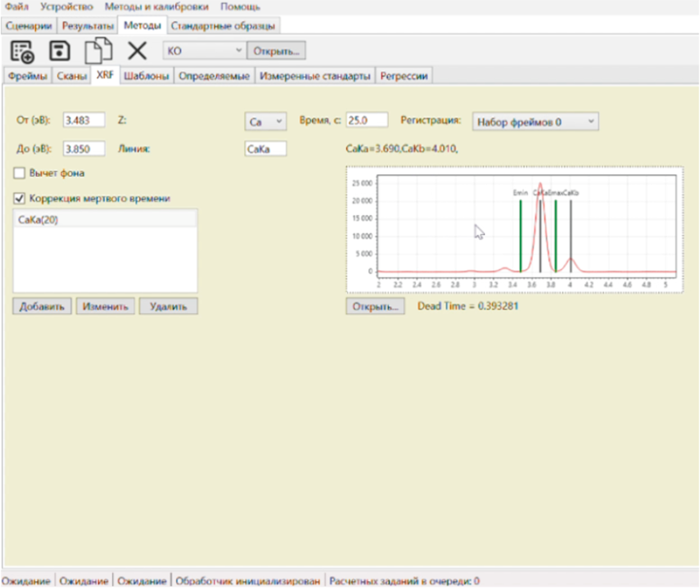
Task: Click Открыть button below the spectrum chart
Action: [x=375, y=307]
